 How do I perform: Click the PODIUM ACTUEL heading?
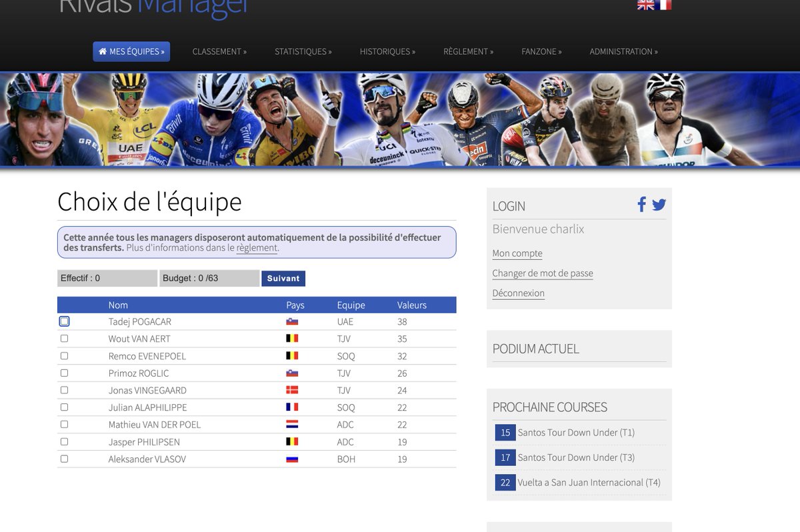[x=536, y=349]
